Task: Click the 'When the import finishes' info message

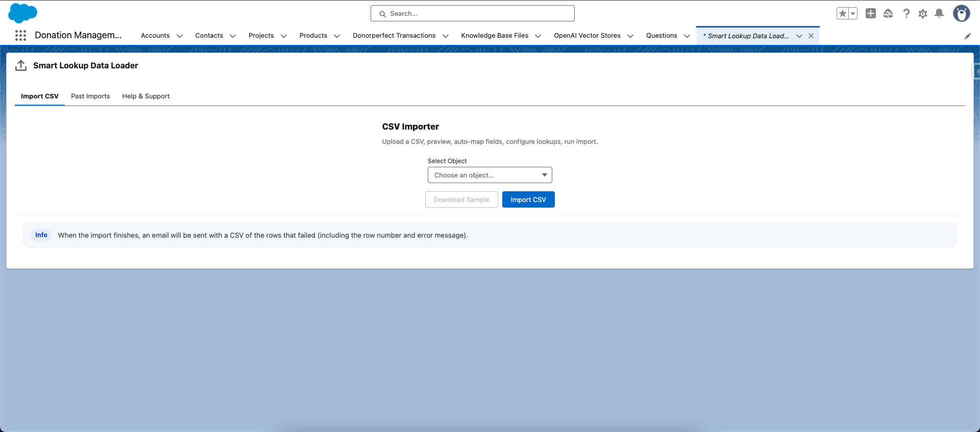Action: tap(263, 235)
